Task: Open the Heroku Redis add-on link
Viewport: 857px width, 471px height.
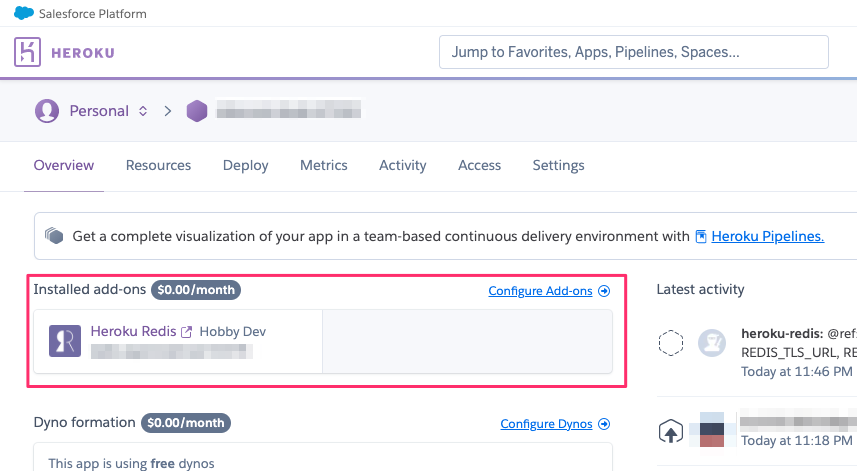Action: point(133,331)
